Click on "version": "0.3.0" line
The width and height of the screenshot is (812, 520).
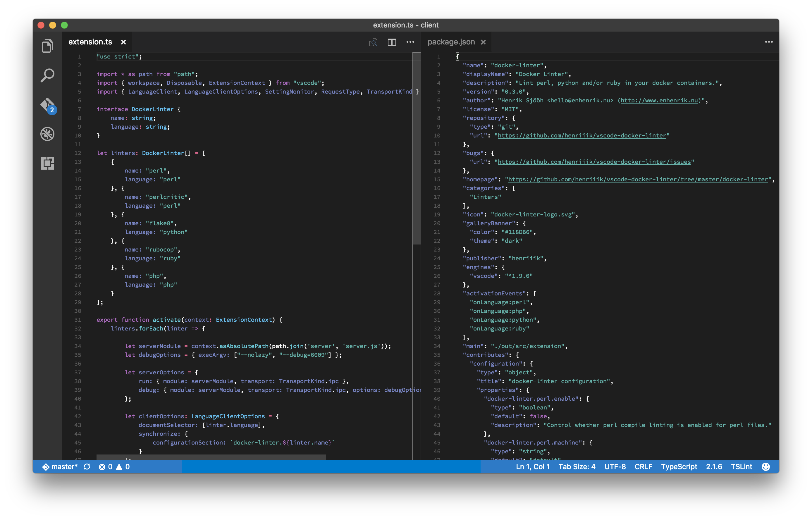pyautogui.click(x=496, y=92)
